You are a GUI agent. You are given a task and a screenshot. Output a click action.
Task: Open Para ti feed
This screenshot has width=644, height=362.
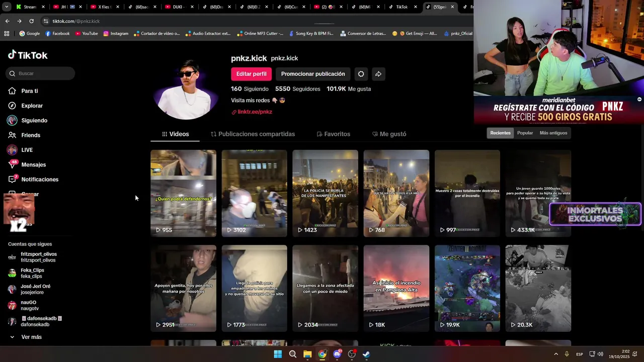[23, 91]
